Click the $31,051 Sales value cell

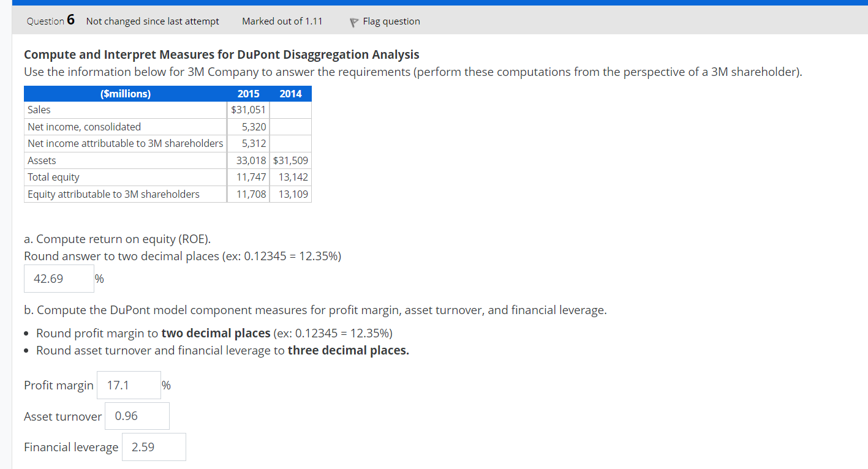(x=249, y=110)
